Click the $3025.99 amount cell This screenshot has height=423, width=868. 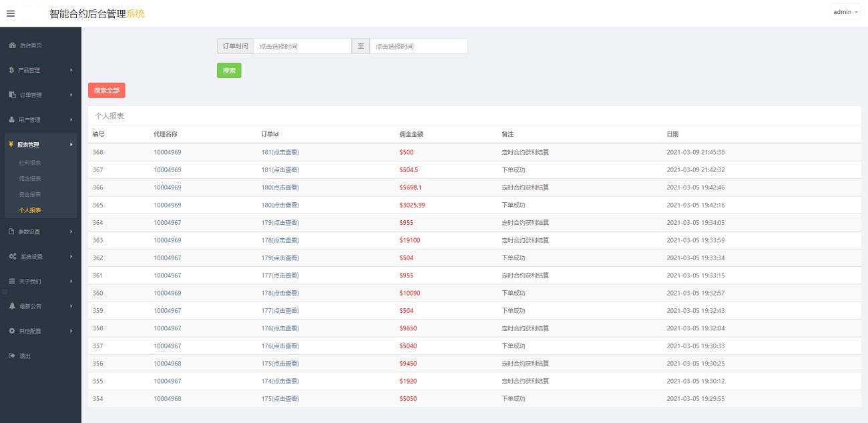[x=412, y=205]
